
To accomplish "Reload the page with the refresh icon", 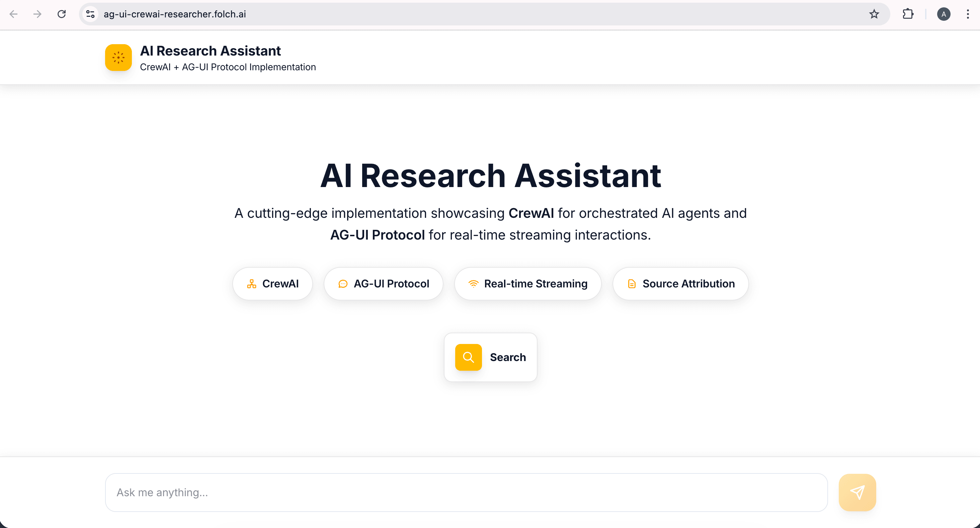I will coord(62,14).
